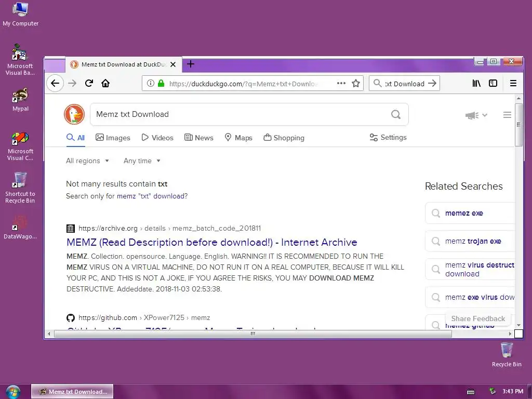
Task: Open the Recycle Bin at desktop bottom right
Action: (x=507, y=354)
